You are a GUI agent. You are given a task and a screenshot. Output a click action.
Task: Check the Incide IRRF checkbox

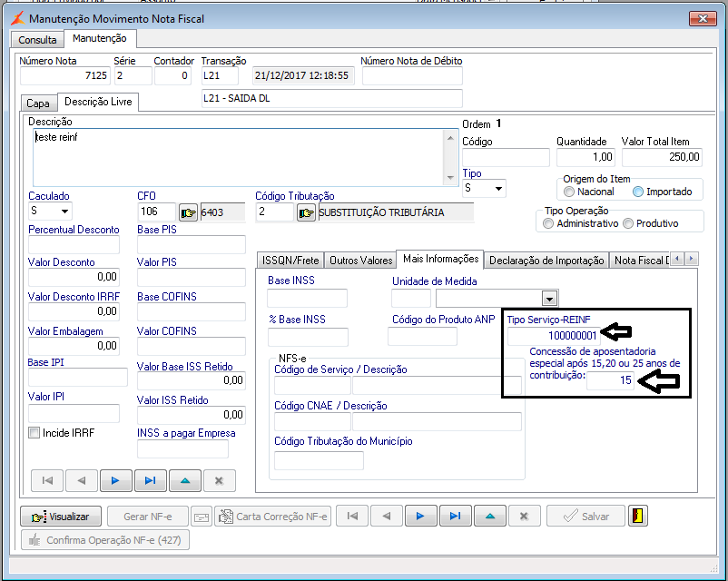[34, 433]
